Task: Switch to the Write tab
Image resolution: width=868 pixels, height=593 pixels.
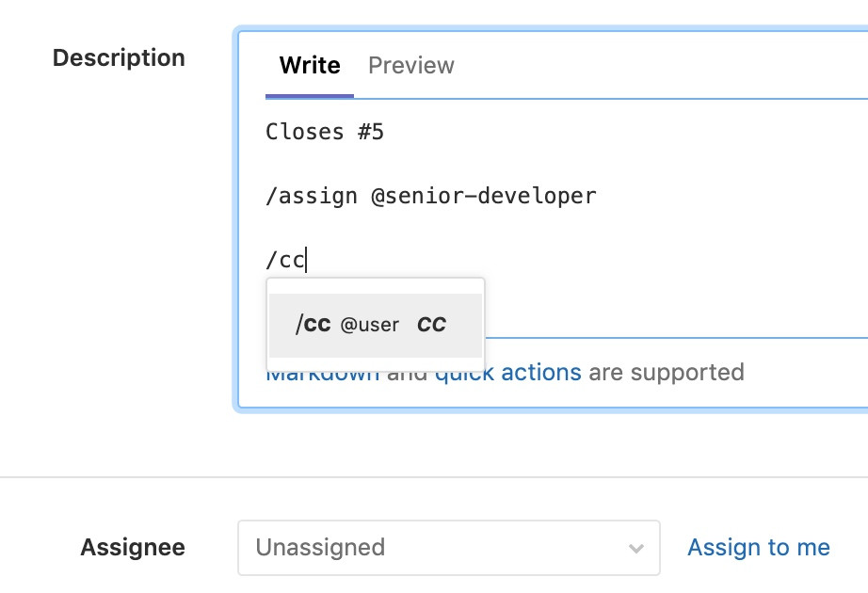Action: [310, 66]
